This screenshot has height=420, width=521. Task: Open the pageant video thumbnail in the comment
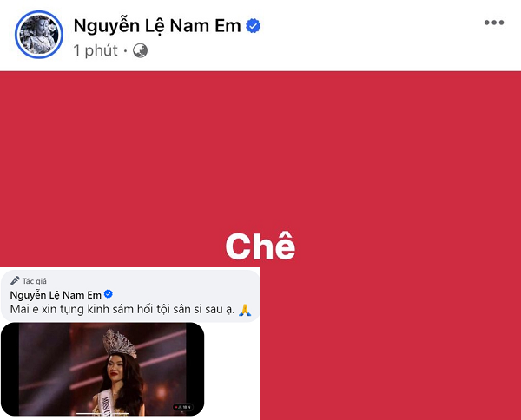[x=102, y=369]
